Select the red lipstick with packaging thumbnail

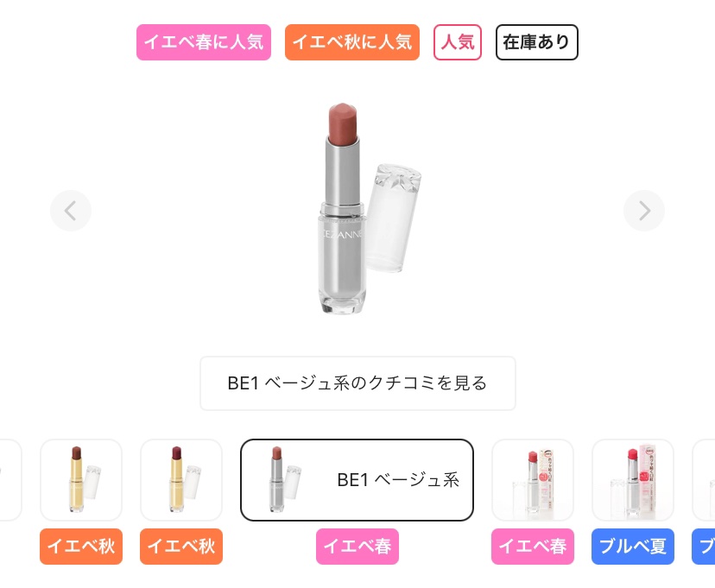(x=633, y=480)
